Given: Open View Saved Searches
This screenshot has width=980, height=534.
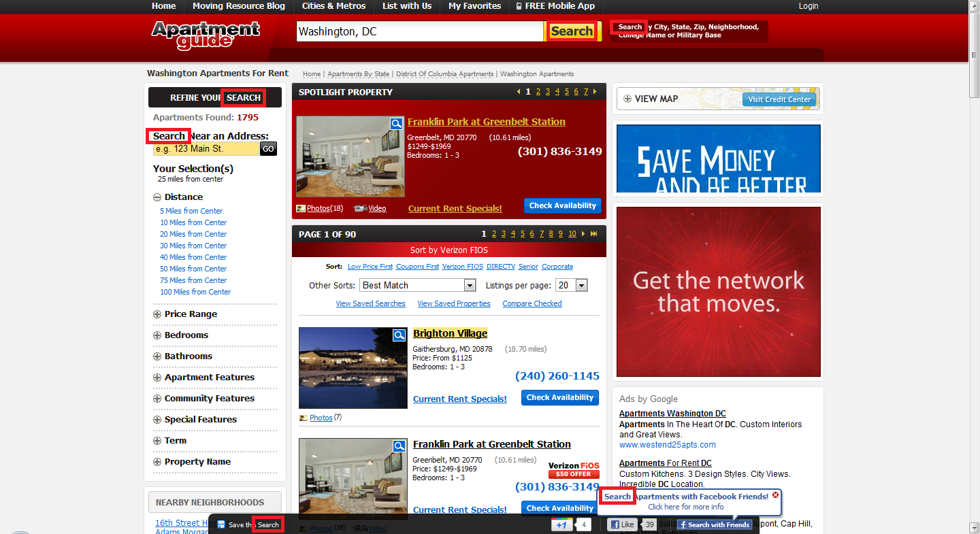Looking at the screenshot, I should point(370,303).
